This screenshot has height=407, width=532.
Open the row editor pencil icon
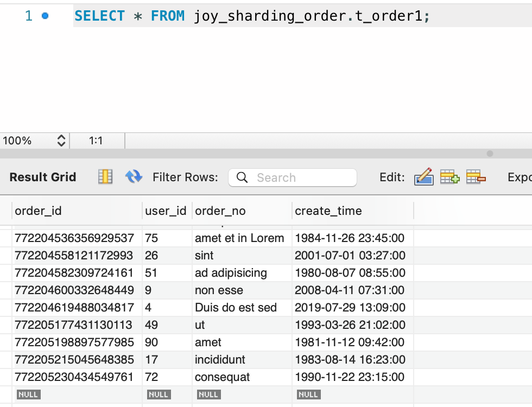click(424, 177)
